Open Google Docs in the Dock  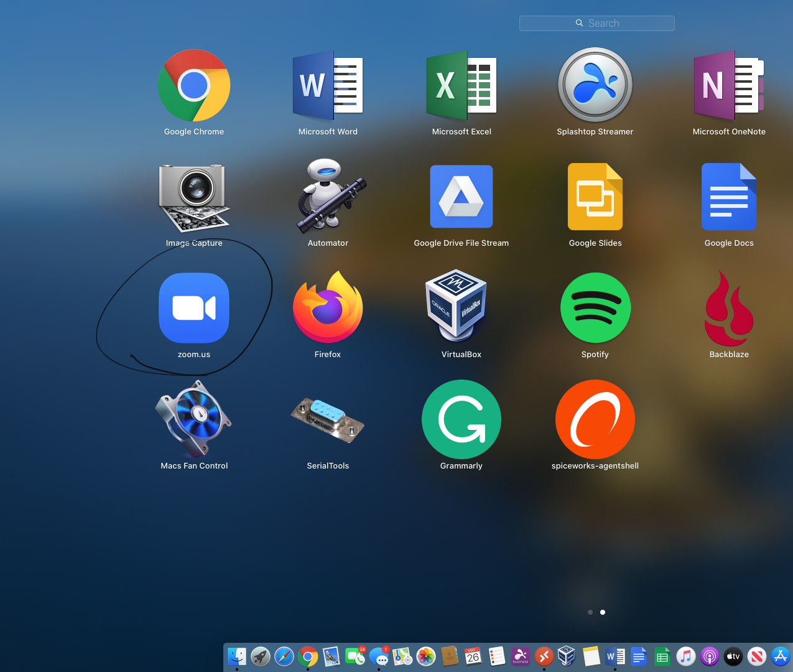[x=639, y=656]
